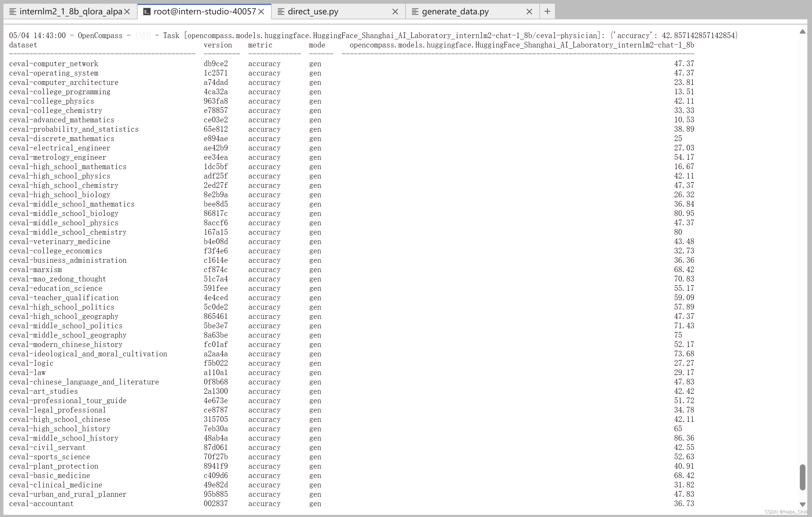Open the direct_use.py tab
The image size is (812, 517).
(x=313, y=12)
